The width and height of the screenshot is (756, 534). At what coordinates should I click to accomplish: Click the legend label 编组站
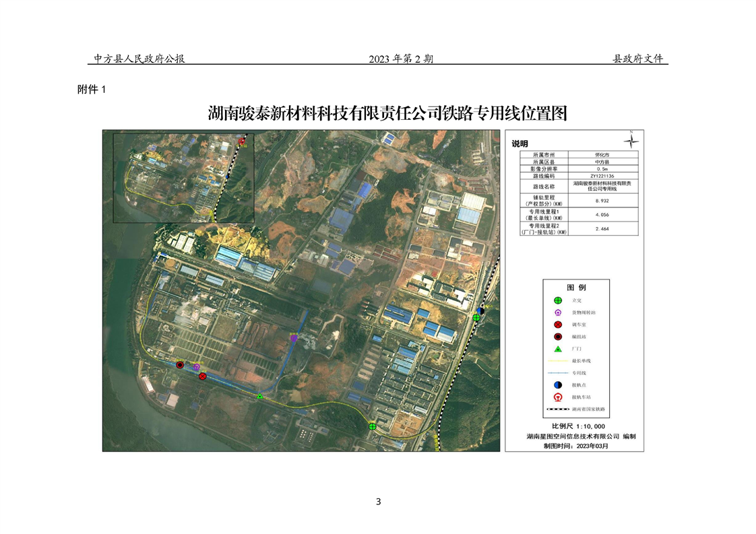579,337
